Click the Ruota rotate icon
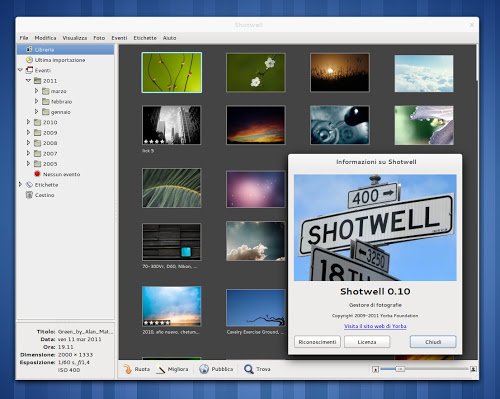 point(128,369)
